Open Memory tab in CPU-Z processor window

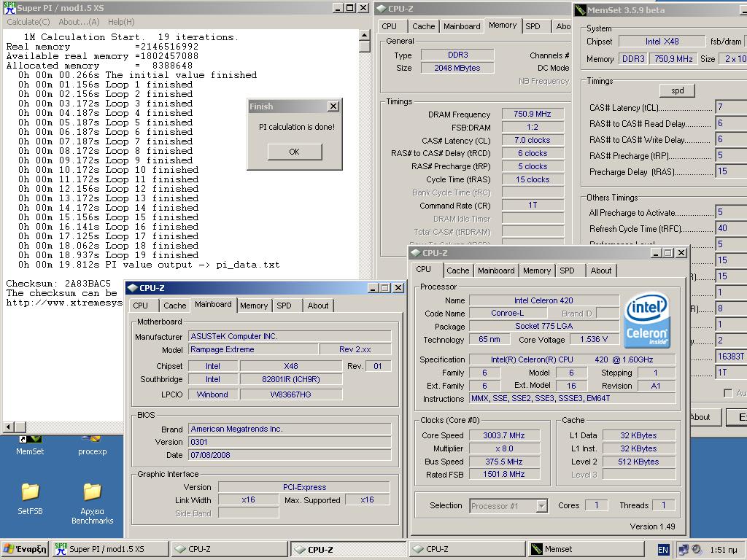click(x=536, y=271)
